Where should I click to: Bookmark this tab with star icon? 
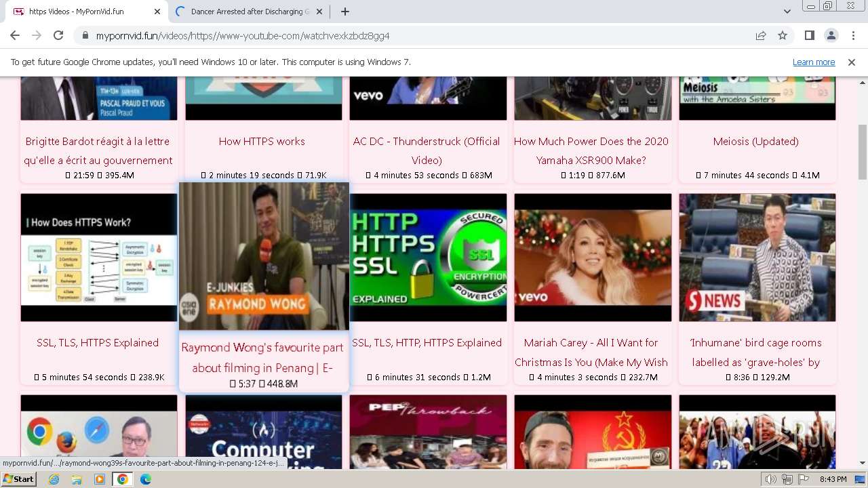click(783, 36)
